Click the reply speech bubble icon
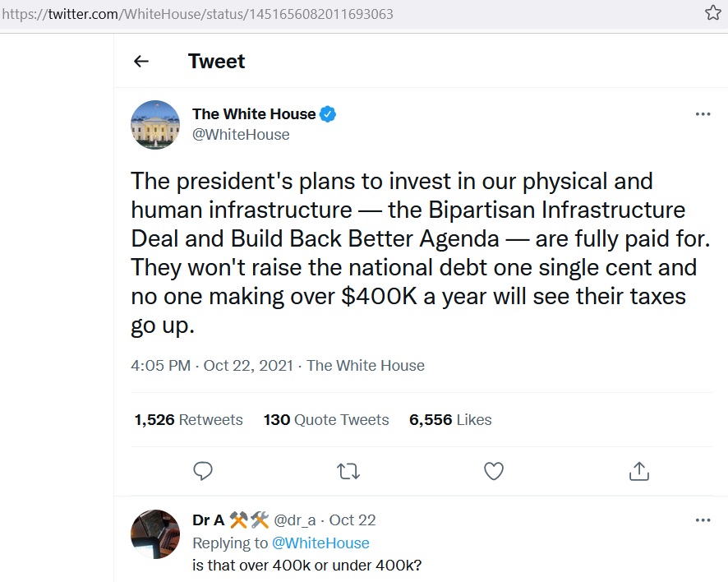728x582 pixels. click(202, 471)
